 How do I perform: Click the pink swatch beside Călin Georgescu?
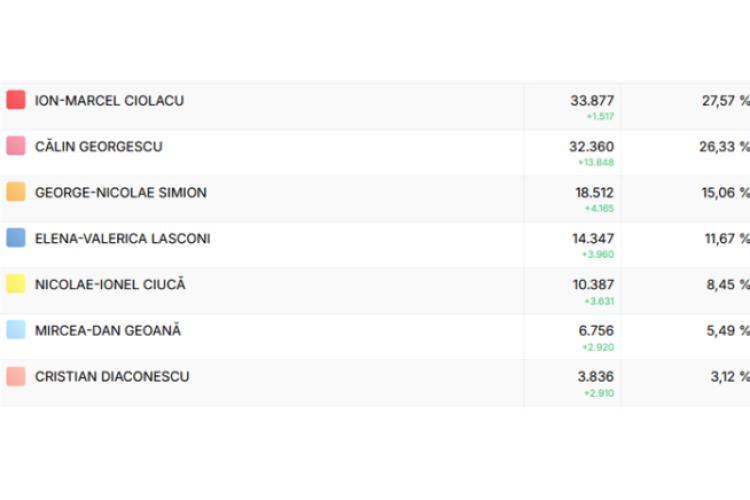[x=16, y=146]
